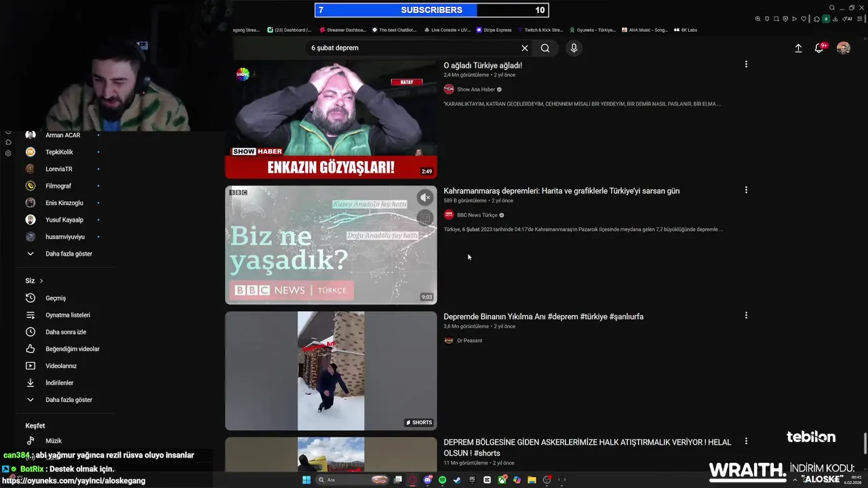Switch to 'Stripe Express' browser tab
The height and width of the screenshot is (488, 868).
494,30
